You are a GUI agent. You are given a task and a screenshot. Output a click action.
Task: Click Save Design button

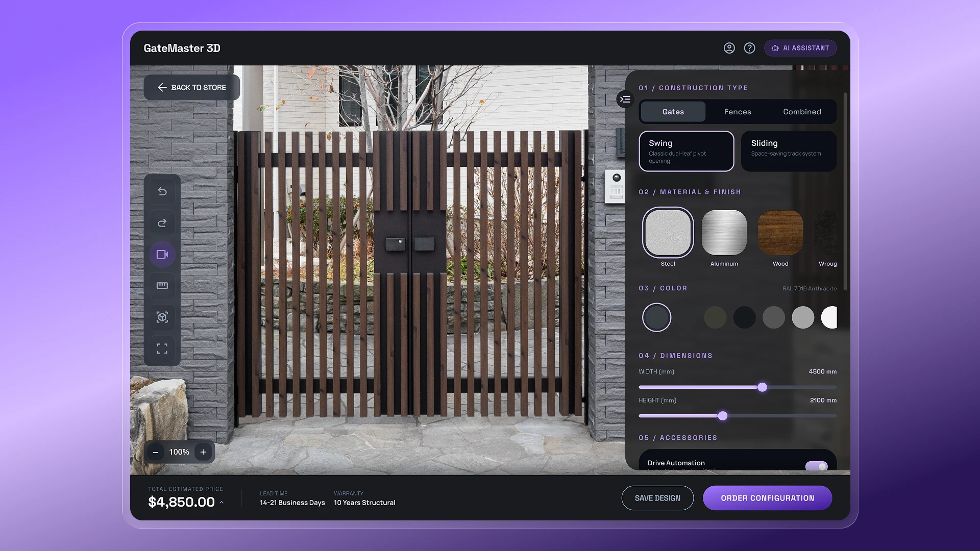pos(657,498)
